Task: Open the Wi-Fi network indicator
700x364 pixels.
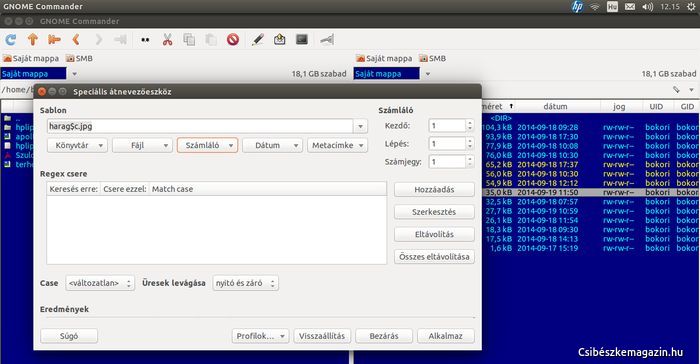Action: coord(595,7)
